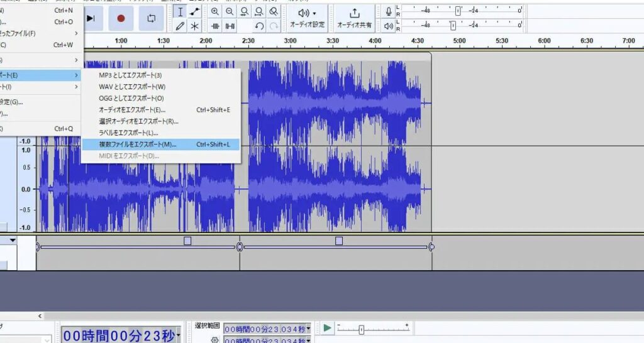Open the オーディオ設定 dropdown
This screenshot has height=343, width=644.
(307, 18)
